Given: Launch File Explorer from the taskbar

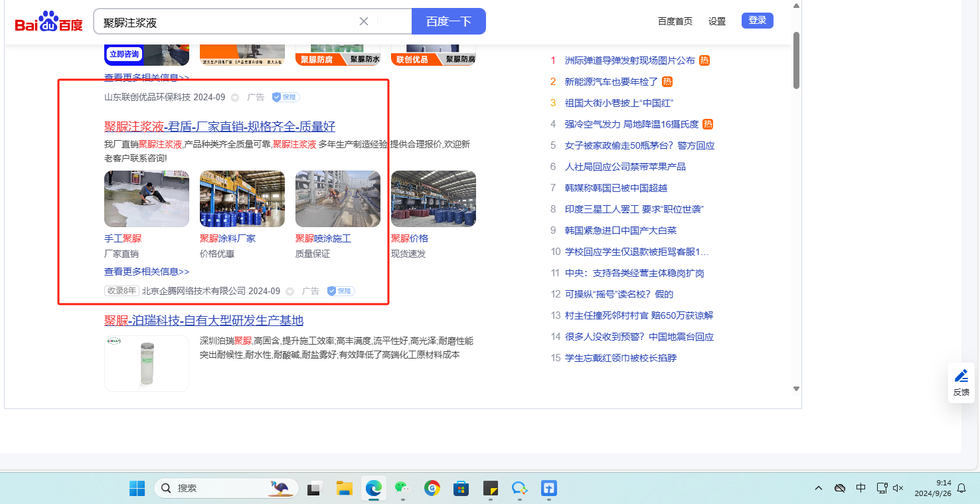Looking at the screenshot, I should click(x=344, y=488).
